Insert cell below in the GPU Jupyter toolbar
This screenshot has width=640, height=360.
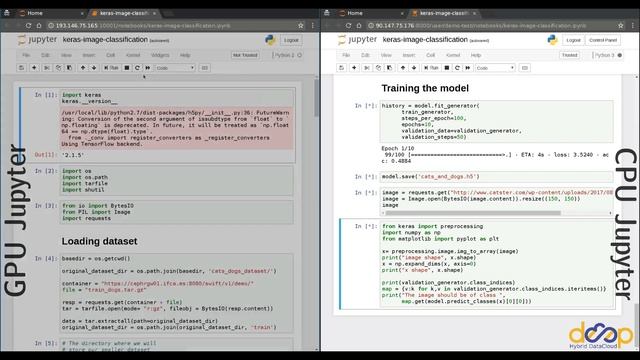[x=34, y=68]
